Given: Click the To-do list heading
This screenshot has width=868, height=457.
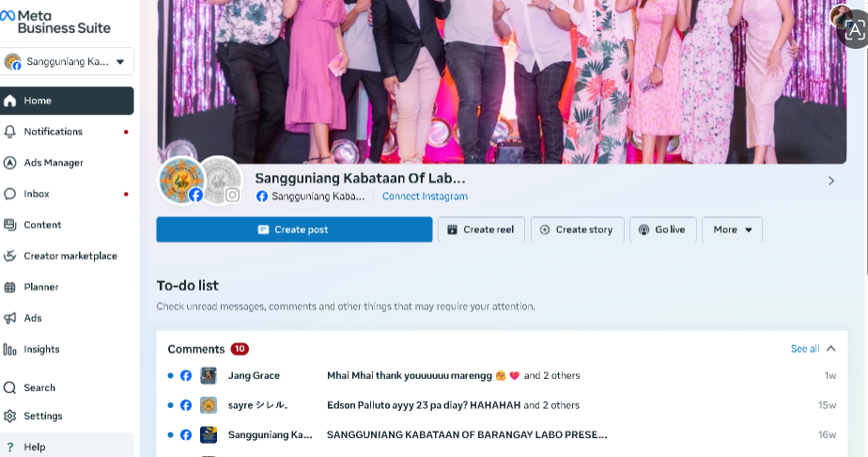Looking at the screenshot, I should coord(188,285).
